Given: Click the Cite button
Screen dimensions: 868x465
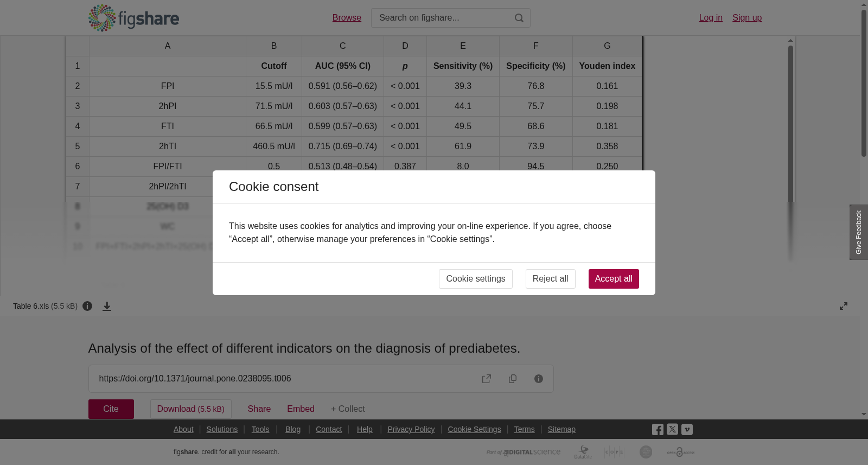Looking at the screenshot, I should (111, 409).
